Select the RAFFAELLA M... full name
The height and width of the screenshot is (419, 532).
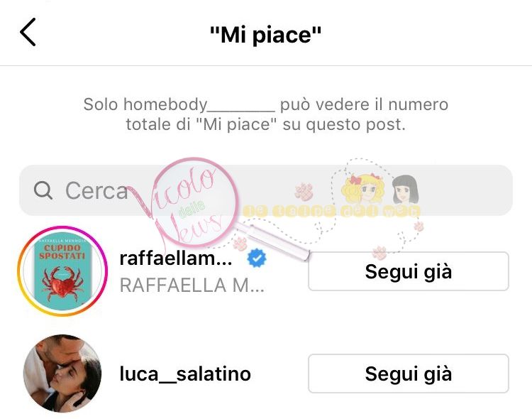point(192,285)
